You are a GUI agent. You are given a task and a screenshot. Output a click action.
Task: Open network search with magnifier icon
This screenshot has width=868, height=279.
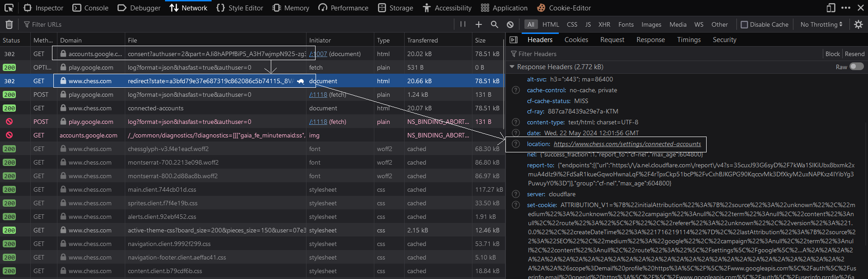click(x=495, y=24)
